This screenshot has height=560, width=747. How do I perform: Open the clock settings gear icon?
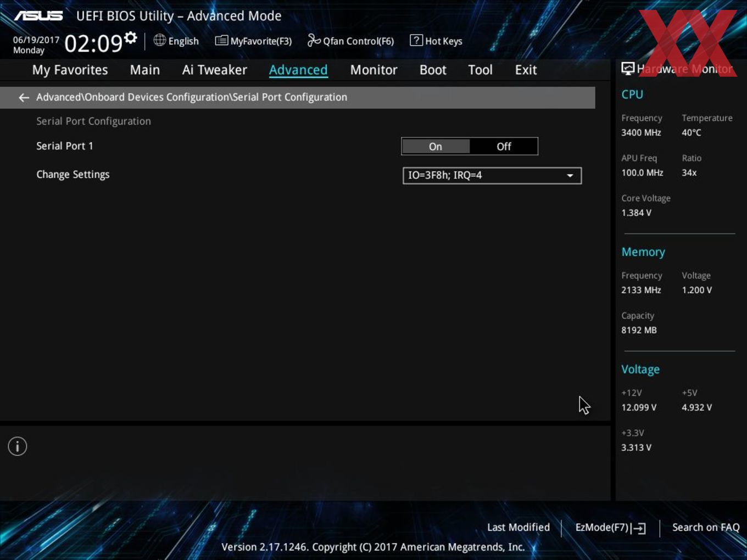pyautogui.click(x=131, y=38)
